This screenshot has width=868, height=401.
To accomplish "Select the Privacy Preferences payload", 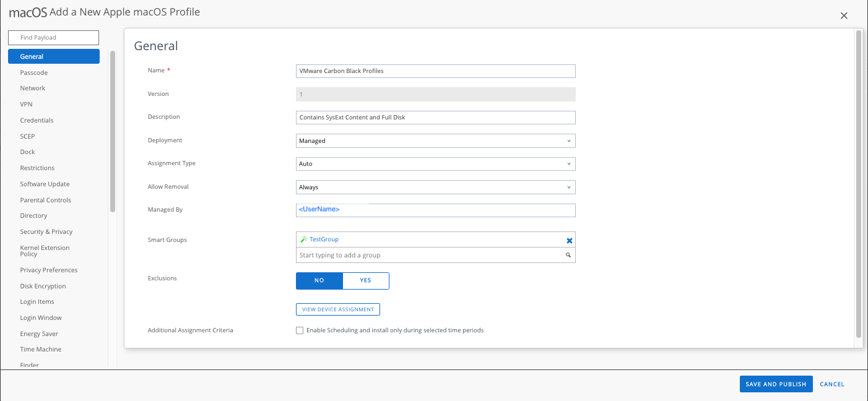I will click(48, 270).
